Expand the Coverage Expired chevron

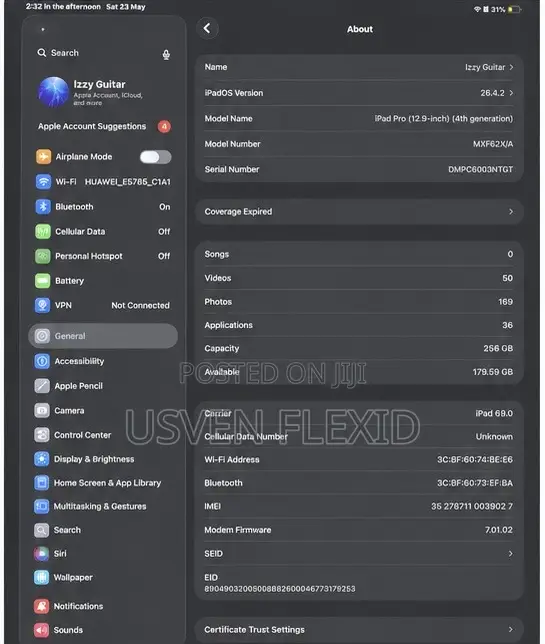(x=511, y=212)
